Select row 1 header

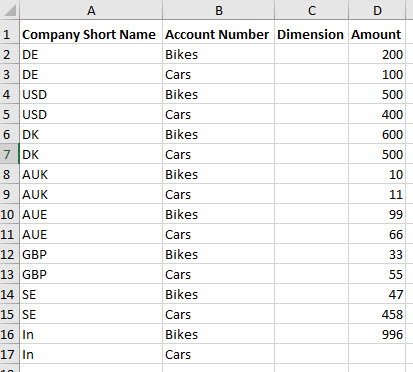click(9, 34)
